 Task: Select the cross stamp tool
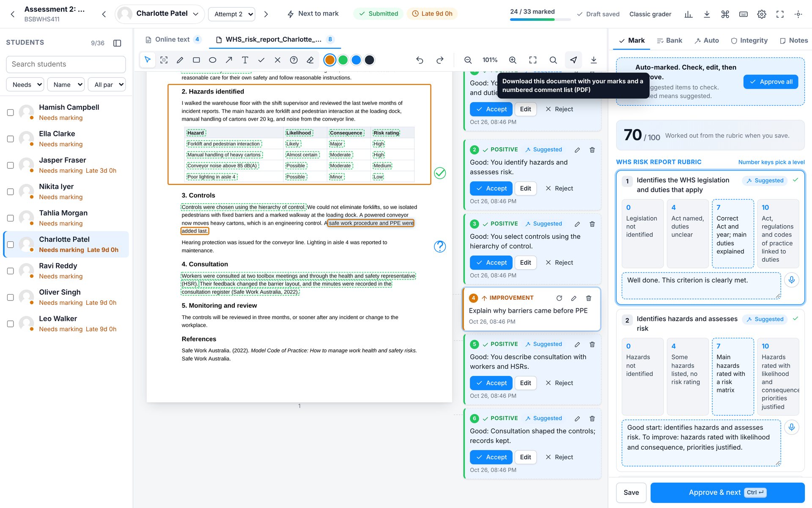277,60
